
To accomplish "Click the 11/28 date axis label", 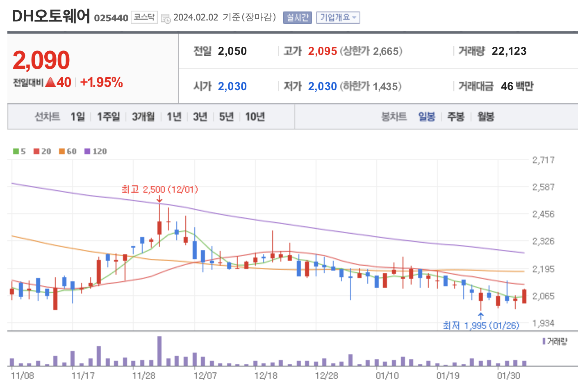I will [144, 376].
